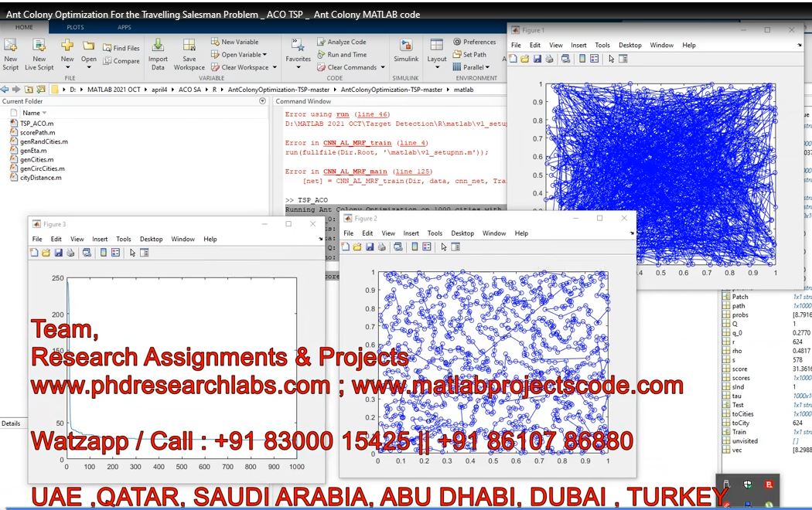Toggle Insert Legend in Figure 2 toolbar
Image resolution: width=812 pixels, height=510 pixels.
427,247
